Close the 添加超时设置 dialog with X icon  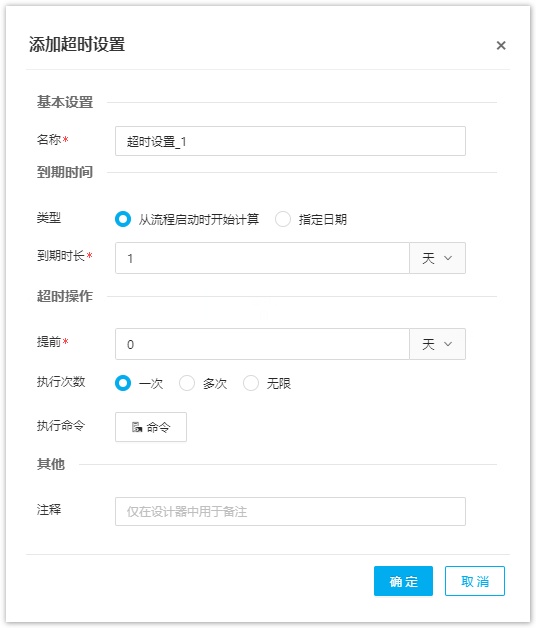tap(501, 45)
